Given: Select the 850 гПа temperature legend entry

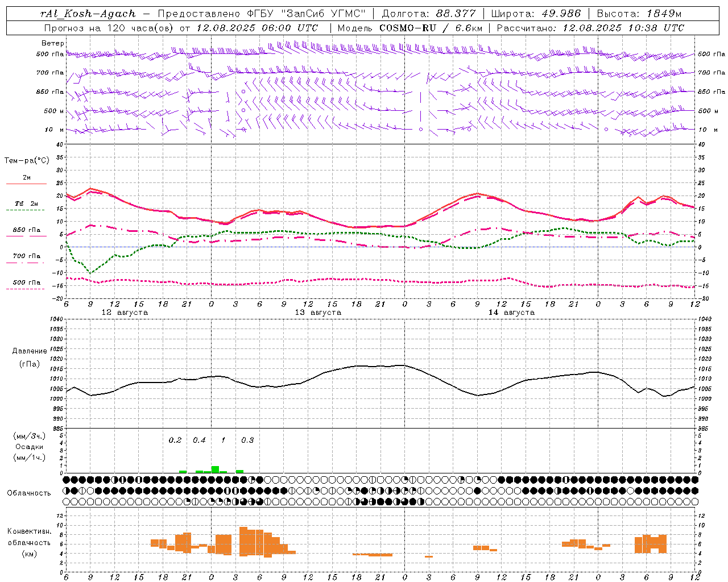Looking at the screenshot, I should (x=27, y=230).
